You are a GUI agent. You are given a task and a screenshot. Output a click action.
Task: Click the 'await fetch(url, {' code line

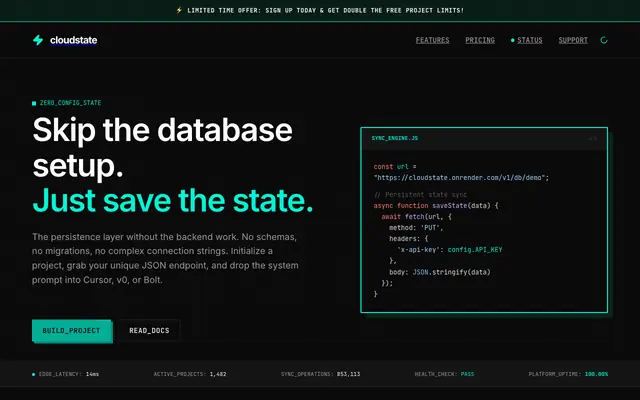click(x=416, y=217)
